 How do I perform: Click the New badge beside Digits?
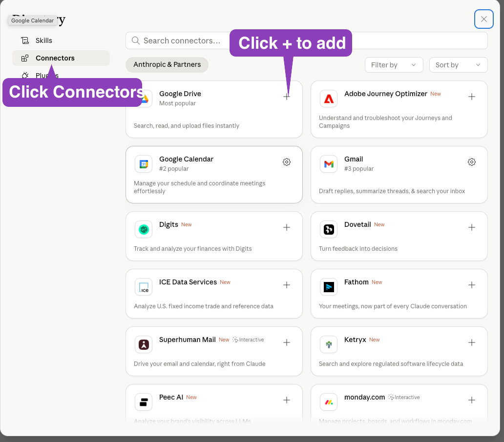187,225
